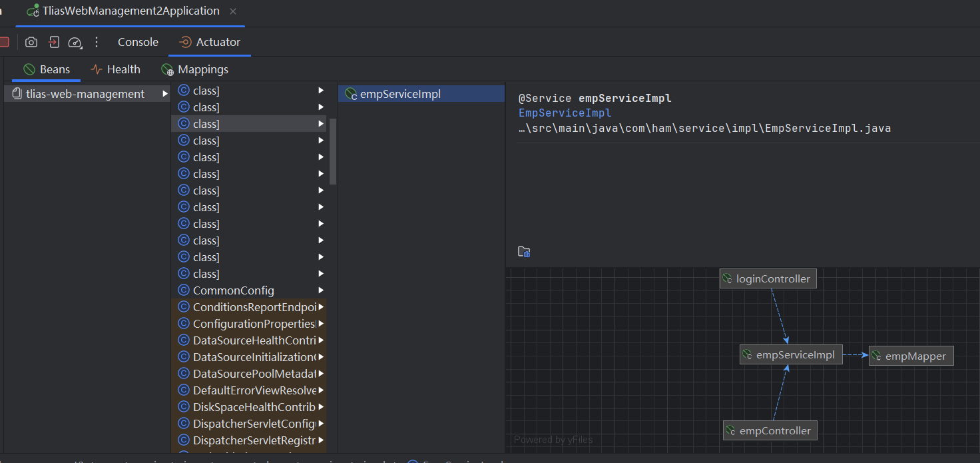Click the camera thread dump icon

point(31,42)
